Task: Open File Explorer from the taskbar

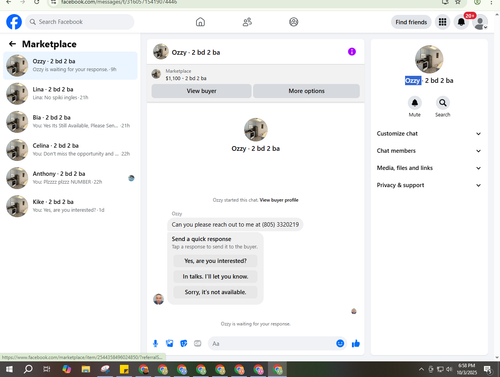Action: pyautogui.click(x=86, y=369)
